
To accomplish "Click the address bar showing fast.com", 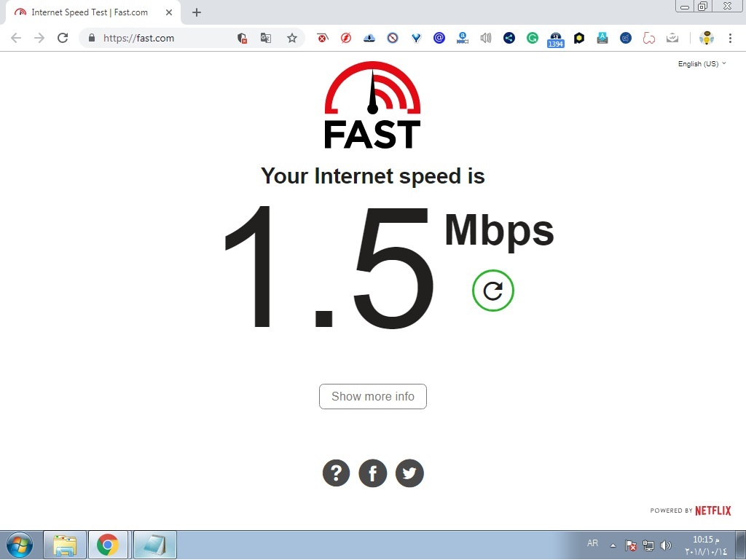I will tap(162, 38).
